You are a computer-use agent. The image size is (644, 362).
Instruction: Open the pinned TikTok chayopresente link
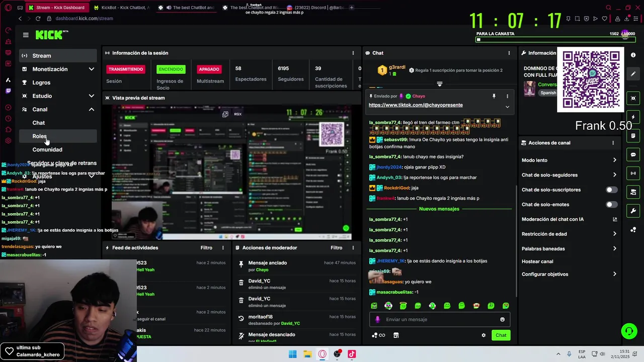coord(416,105)
